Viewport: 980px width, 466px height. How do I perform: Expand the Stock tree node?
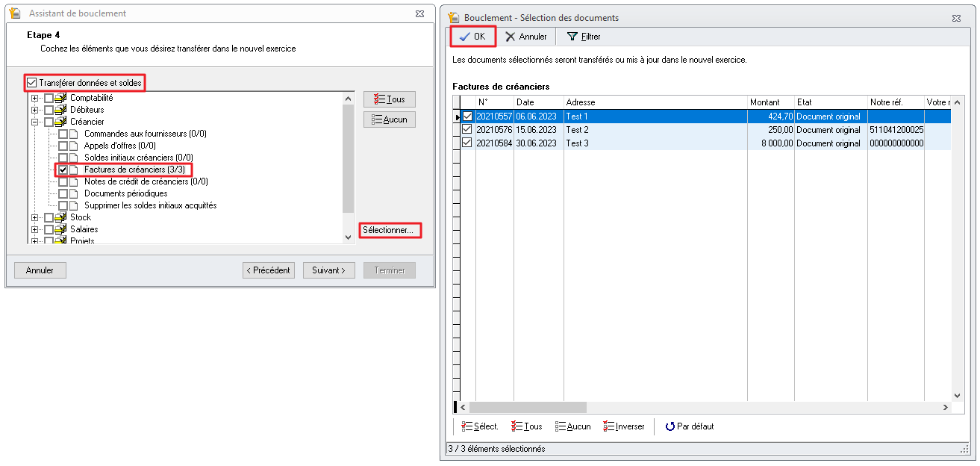pyautogui.click(x=35, y=217)
